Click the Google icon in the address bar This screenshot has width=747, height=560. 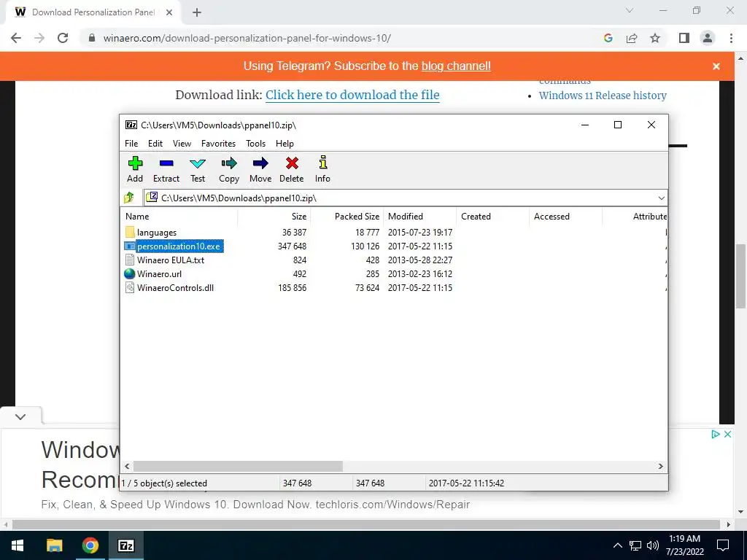(x=608, y=38)
